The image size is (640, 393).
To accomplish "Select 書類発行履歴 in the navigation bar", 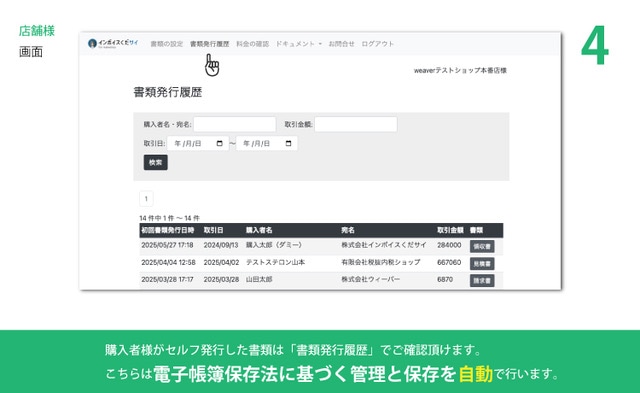I will pyautogui.click(x=209, y=44).
